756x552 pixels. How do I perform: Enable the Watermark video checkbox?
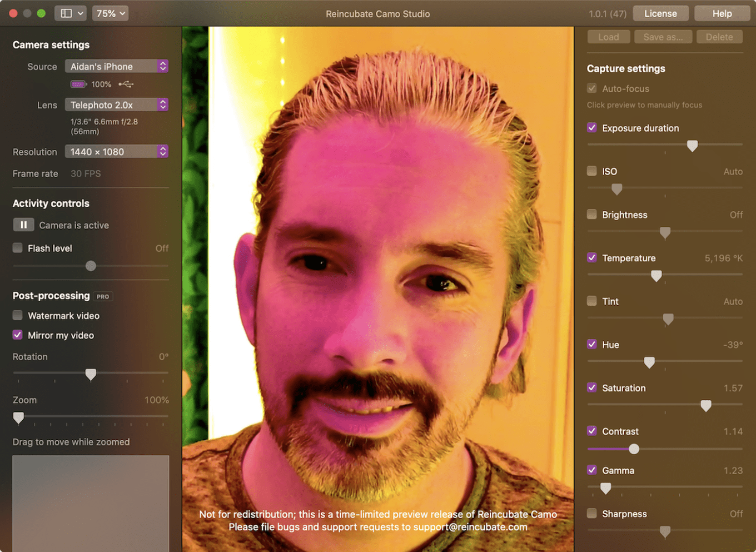(x=18, y=316)
